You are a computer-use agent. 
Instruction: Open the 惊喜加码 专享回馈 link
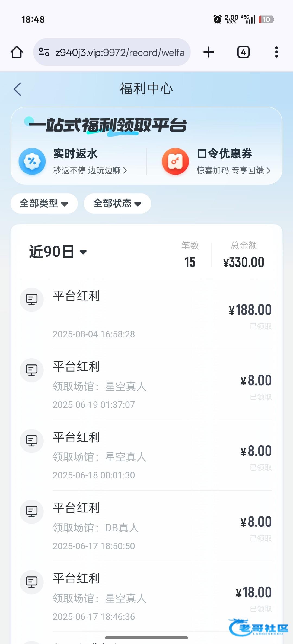[233, 170]
